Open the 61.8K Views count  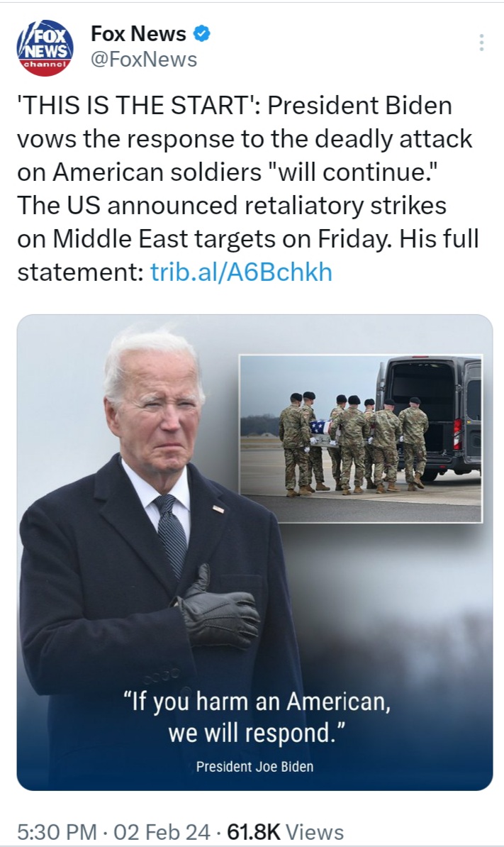click(x=286, y=832)
